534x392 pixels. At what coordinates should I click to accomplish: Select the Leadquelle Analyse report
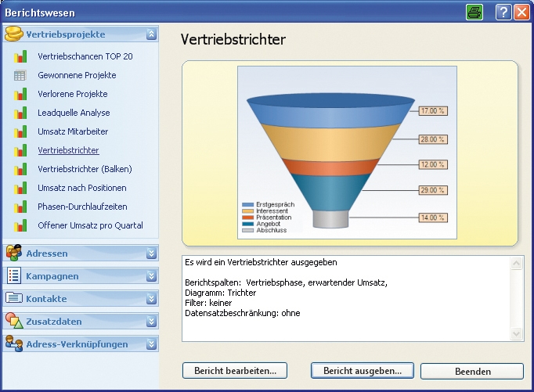[x=74, y=113]
